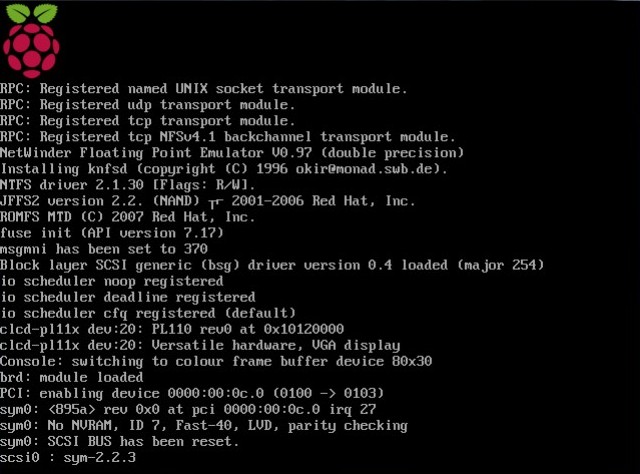The image size is (640, 474).
Task: Click the 'fuse init (API version 7.17)' line
Action: [112, 233]
